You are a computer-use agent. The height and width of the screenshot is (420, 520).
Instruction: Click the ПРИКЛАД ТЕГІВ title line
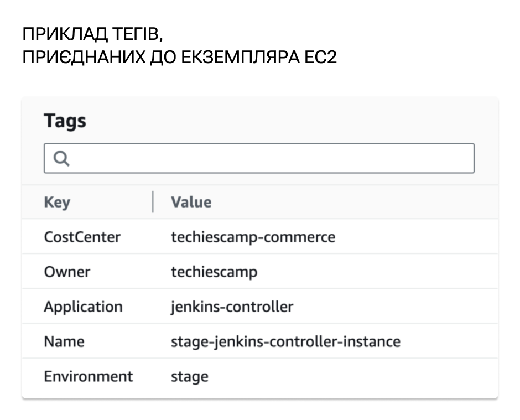[x=92, y=34]
